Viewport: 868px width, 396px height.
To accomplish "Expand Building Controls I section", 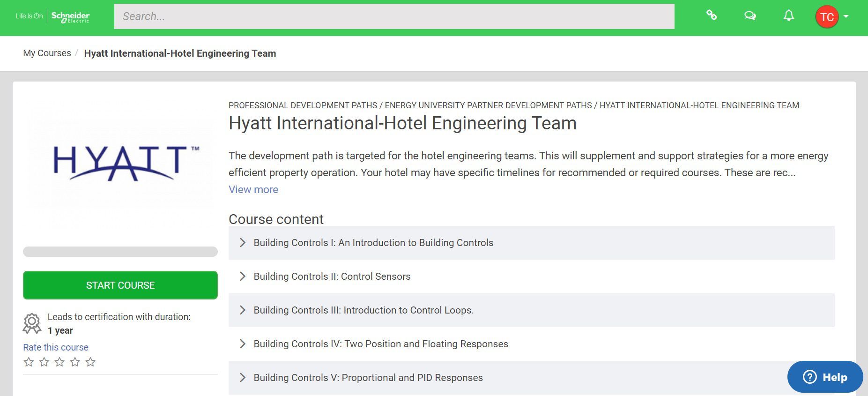I will click(x=243, y=243).
